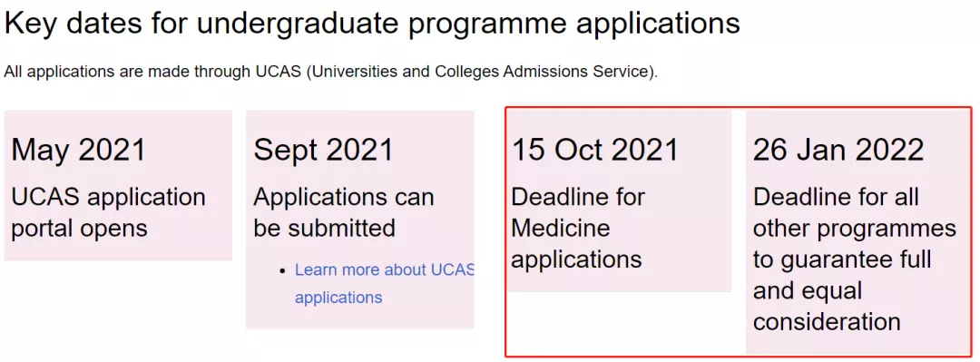Click the word consideration in the last card
The image size is (980, 362).
click(827, 322)
